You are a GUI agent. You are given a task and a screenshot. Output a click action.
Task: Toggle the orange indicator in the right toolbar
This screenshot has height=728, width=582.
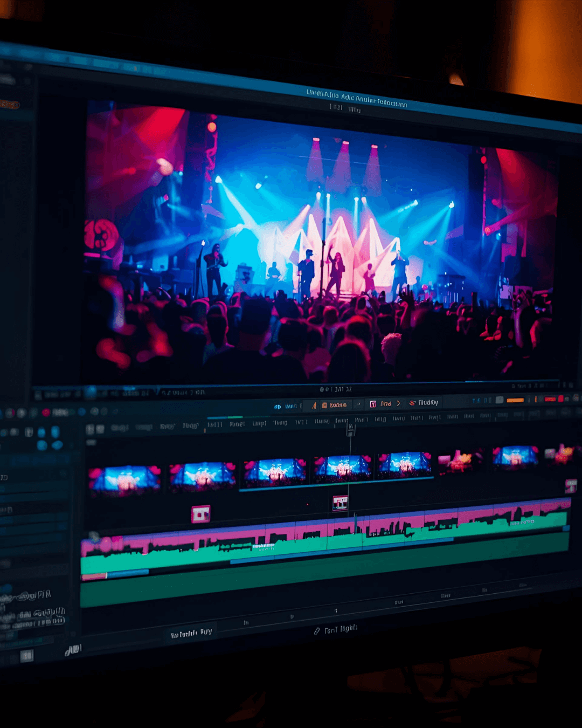[515, 400]
